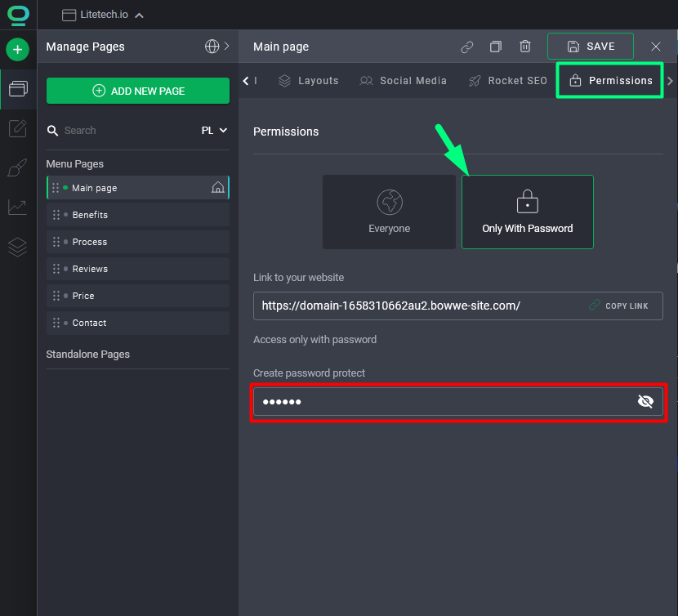
Task: Select the Price page
Action: (138, 296)
